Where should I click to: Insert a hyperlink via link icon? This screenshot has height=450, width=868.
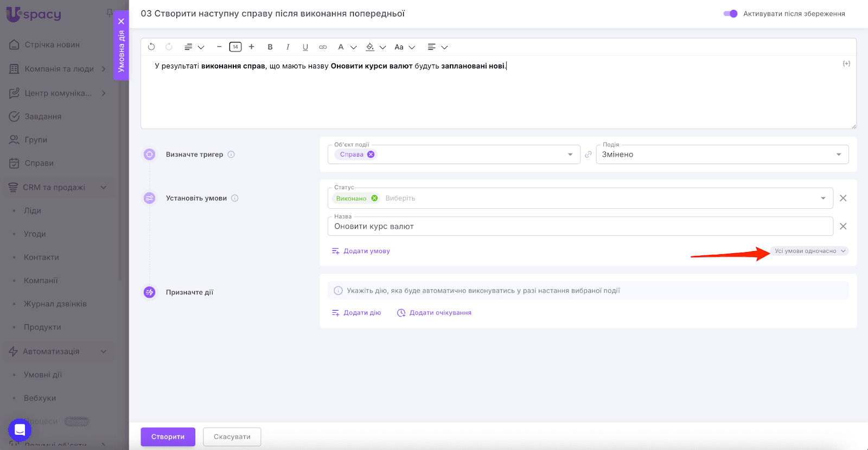(323, 47)
